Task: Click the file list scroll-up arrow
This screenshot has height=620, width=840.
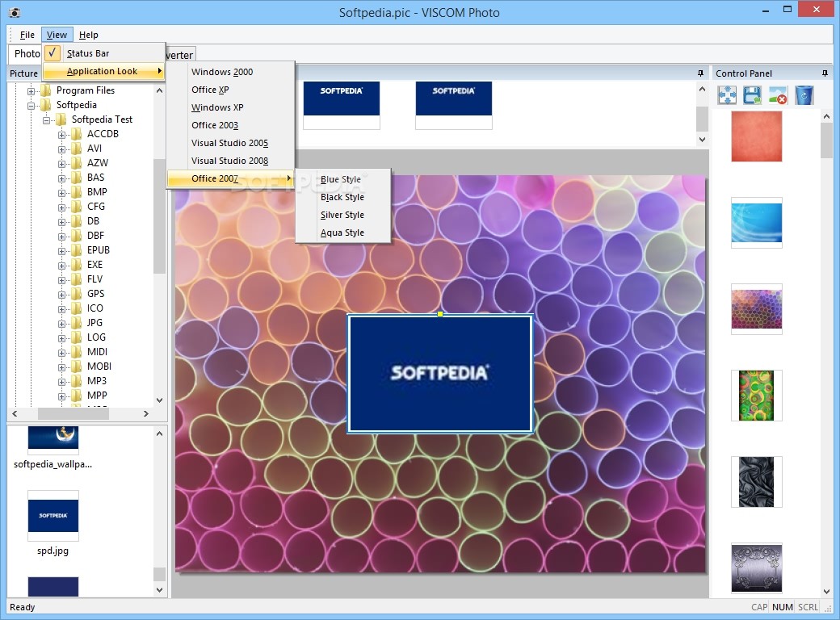Action: pyautogui.click(x=159, y=434)
